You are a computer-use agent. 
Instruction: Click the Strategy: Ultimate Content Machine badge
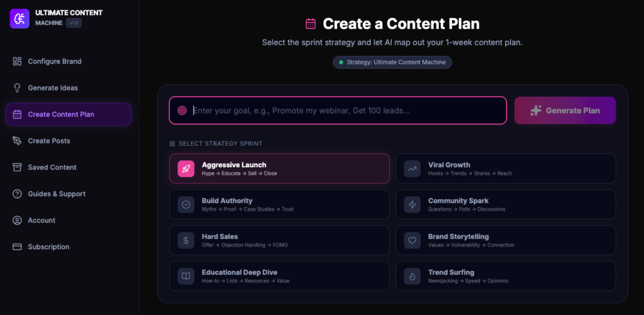(392, 62)
